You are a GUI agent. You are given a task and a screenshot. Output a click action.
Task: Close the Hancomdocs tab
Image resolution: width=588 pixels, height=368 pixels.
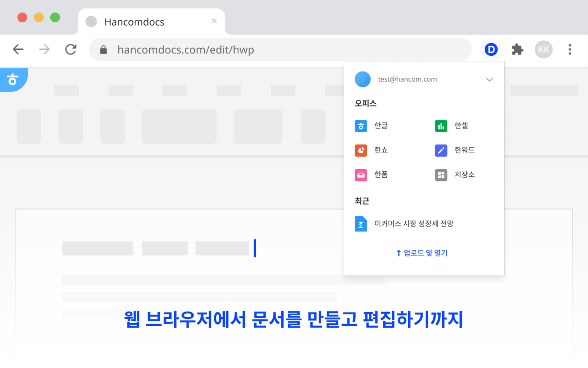pos(214,21)
